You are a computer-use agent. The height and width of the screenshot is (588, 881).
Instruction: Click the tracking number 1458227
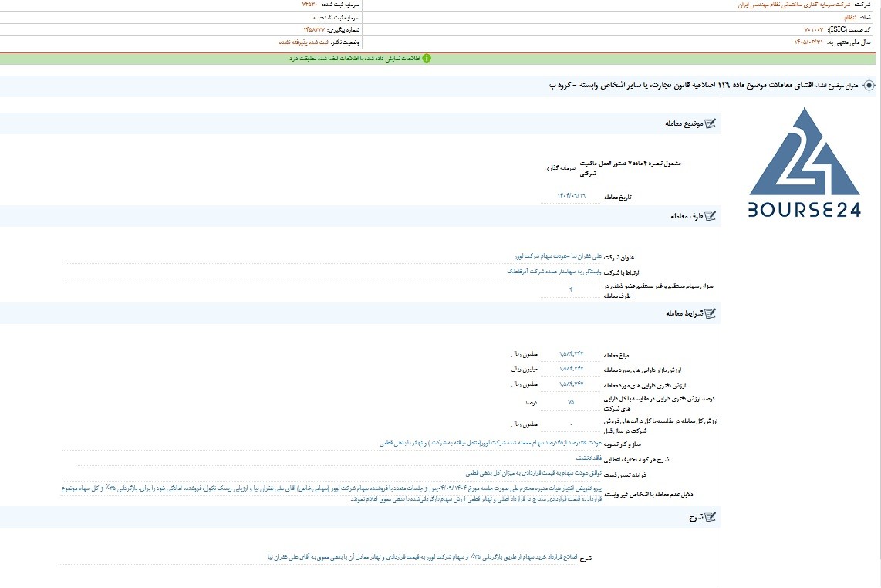click(x=314, y=30)
